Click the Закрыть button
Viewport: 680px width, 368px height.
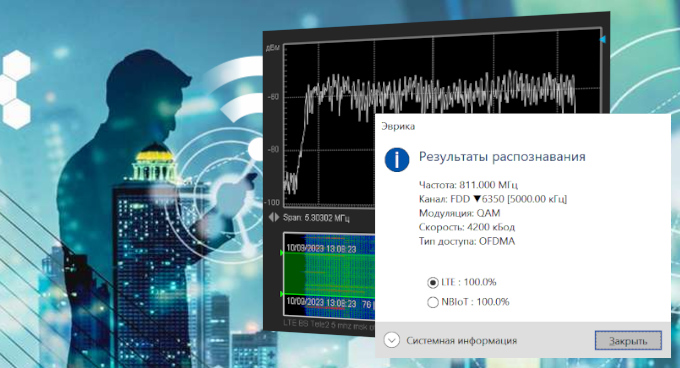point(628,341)
